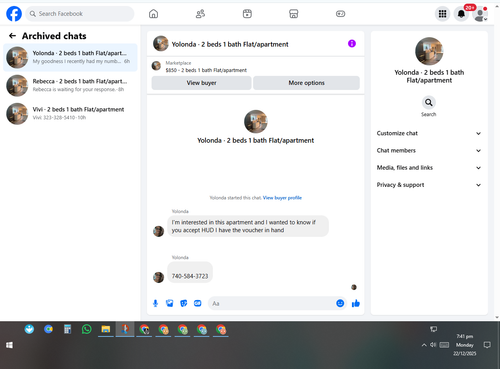Click the voice clip microphone icon

(155, 303)
